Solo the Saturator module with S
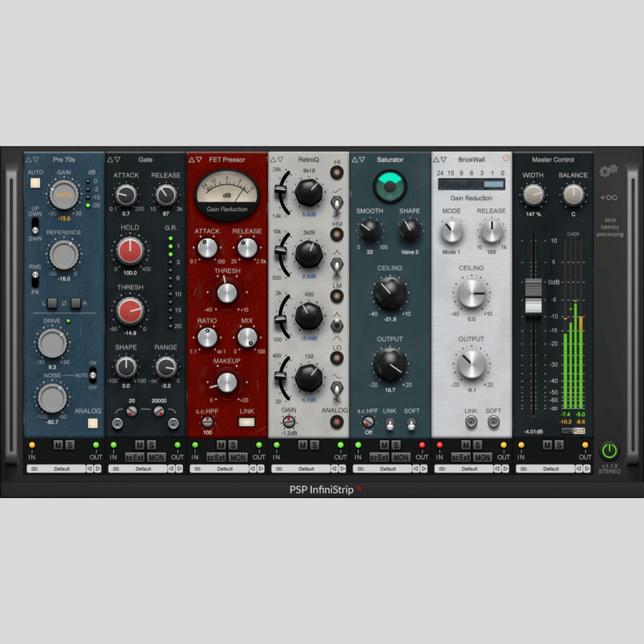644x644 pixels. 396,445
